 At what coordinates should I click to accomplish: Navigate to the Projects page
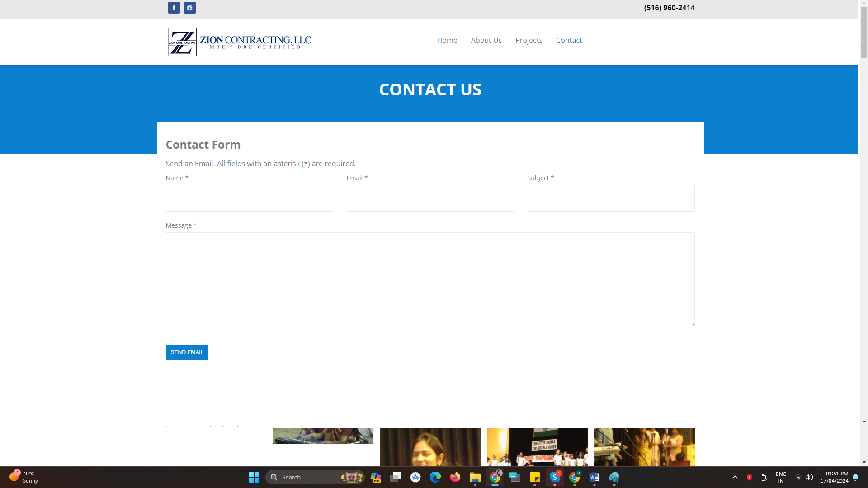pos(528,40)
